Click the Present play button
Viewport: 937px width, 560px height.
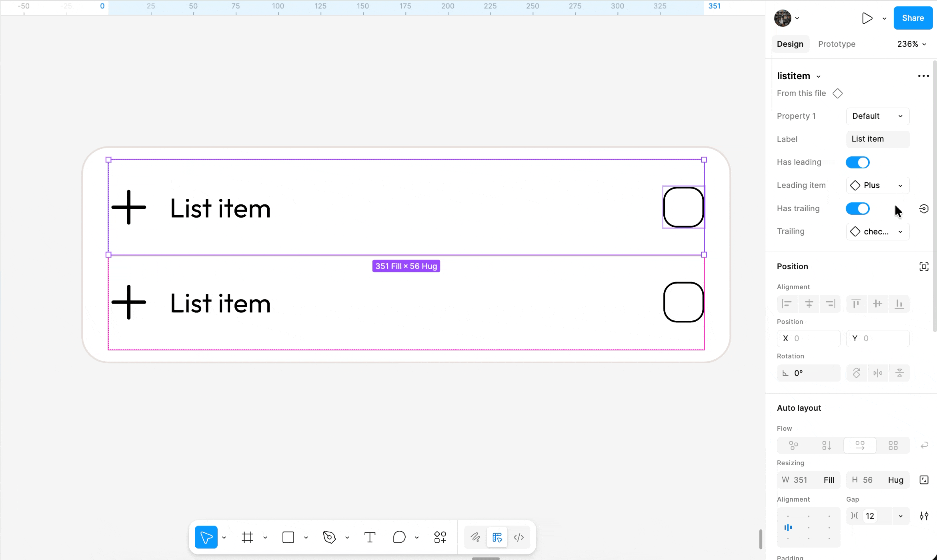(867, 18)
